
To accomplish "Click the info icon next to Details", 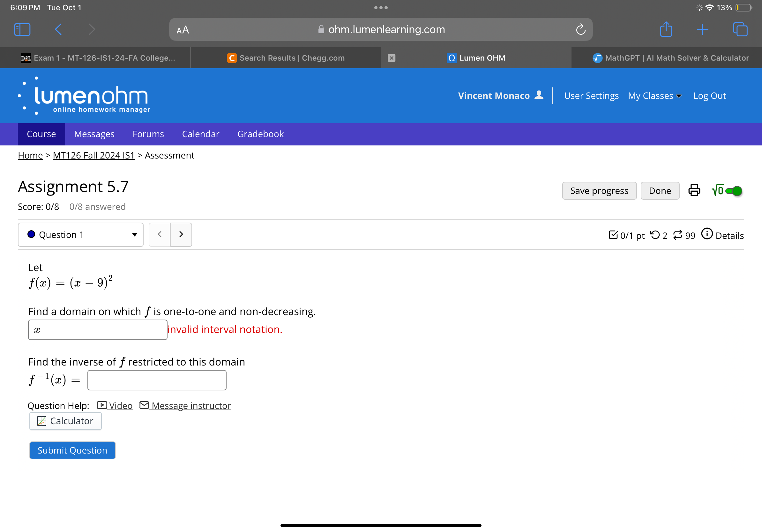I will (707, 234).
